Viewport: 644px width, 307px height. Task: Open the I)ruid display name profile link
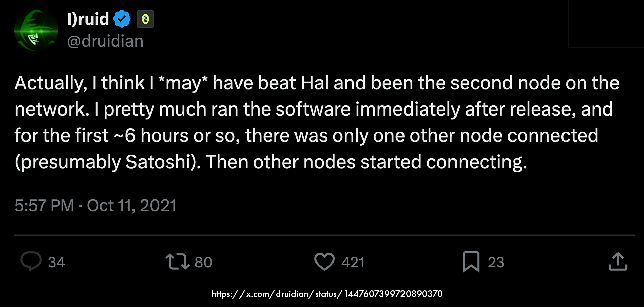[88, 19]
